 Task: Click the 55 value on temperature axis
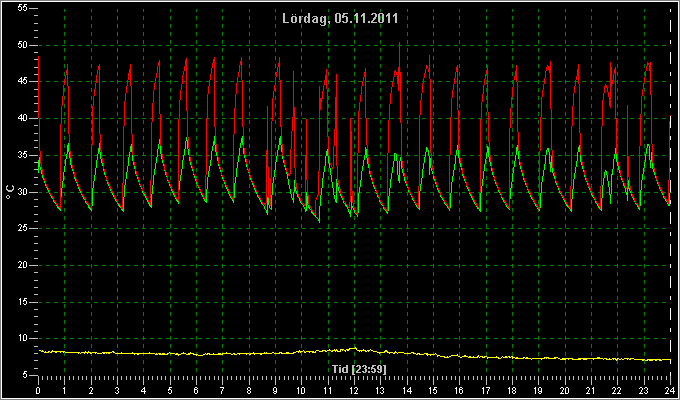pos(23,8)
